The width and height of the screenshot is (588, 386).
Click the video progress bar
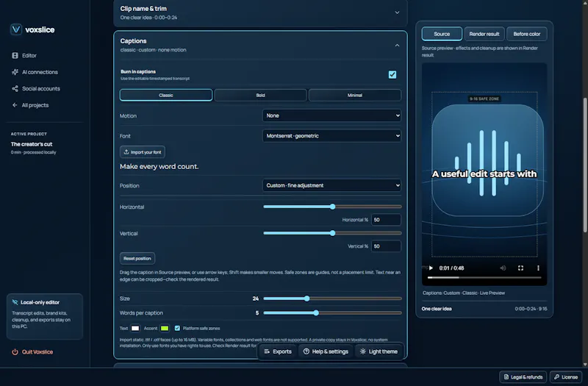pos(484,278)
